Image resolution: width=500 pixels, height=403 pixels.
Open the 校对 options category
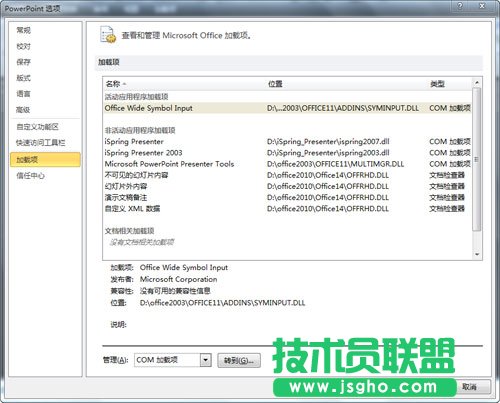click(23, 46)
